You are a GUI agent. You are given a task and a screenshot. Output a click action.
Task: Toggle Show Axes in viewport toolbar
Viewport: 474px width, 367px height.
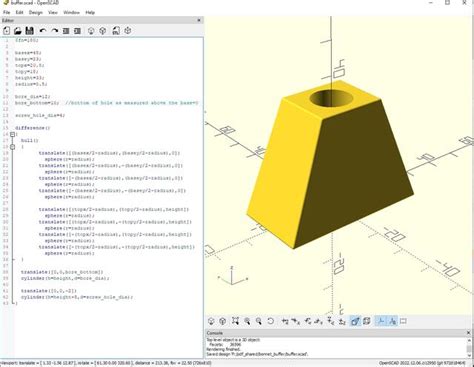[x=380, y=321]
